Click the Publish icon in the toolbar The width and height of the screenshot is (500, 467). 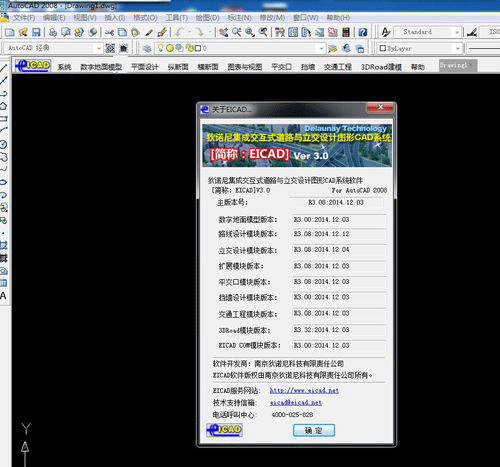click(79, 32)
